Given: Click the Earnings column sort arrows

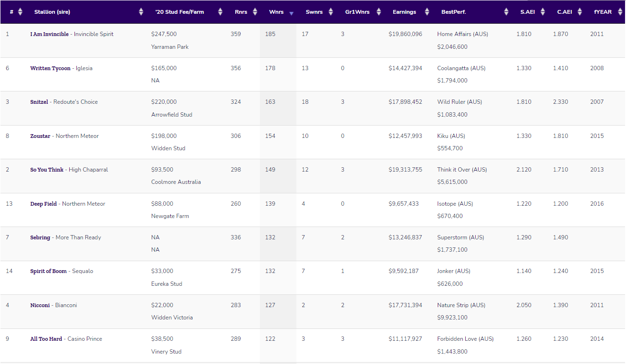Looking at the screenshot, I should click(427, 12).
